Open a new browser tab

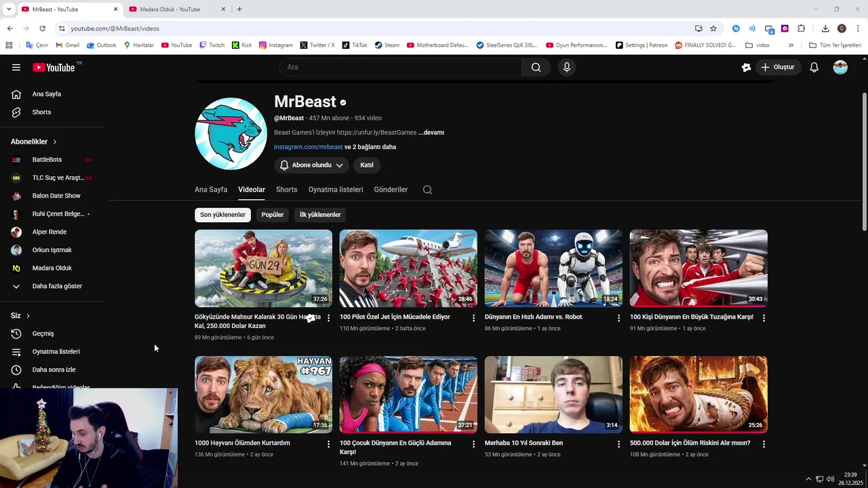239,9
